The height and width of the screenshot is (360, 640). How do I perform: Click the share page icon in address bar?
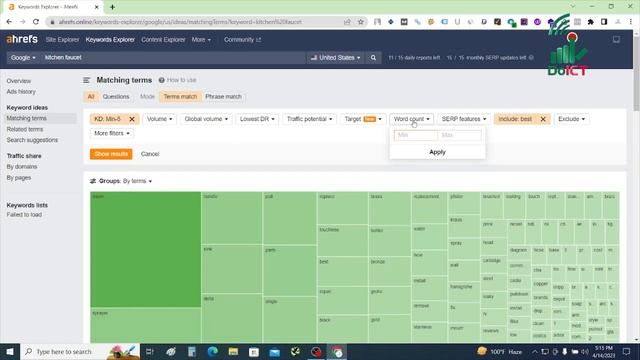click(x=347, y=22)
